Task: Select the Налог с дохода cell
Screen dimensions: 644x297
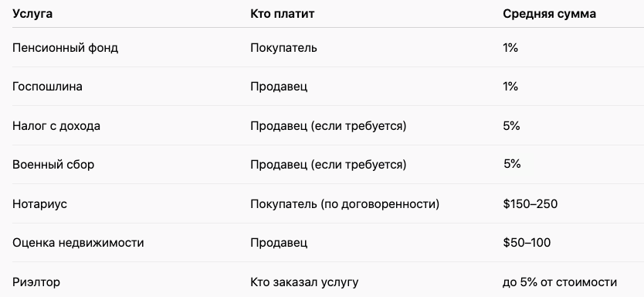Action: tap(56, 125)
